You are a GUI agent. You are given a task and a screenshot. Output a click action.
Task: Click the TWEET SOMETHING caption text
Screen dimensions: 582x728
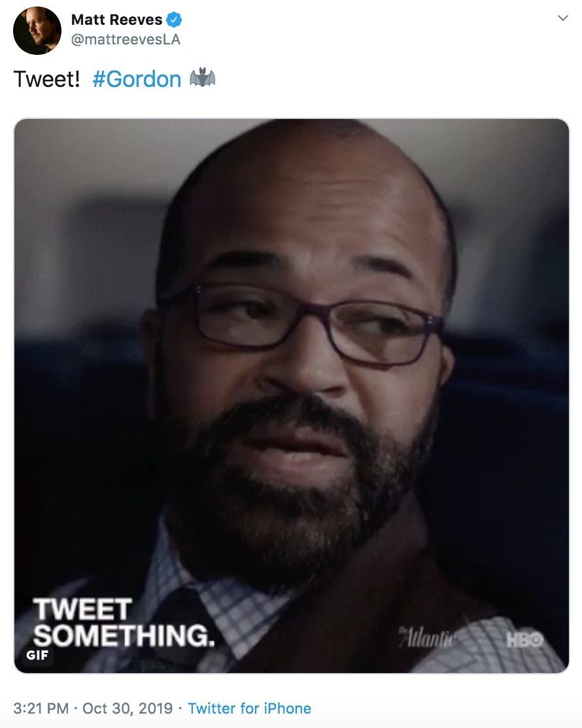124,622
